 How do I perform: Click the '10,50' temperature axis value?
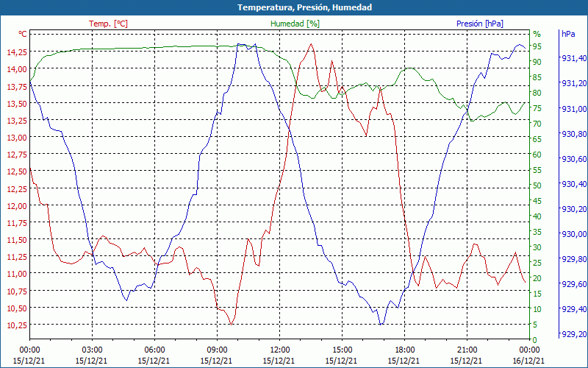coord(17,308)
